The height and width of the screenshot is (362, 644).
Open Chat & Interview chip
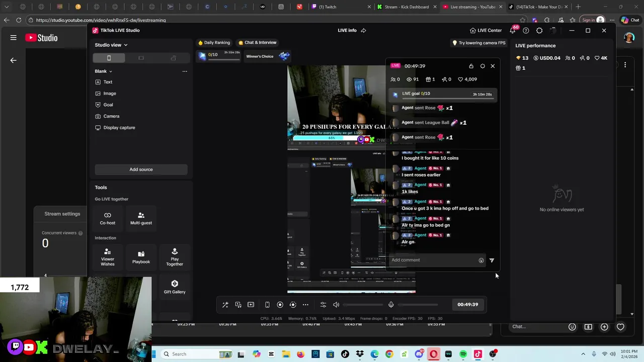[x=258, y=43]
